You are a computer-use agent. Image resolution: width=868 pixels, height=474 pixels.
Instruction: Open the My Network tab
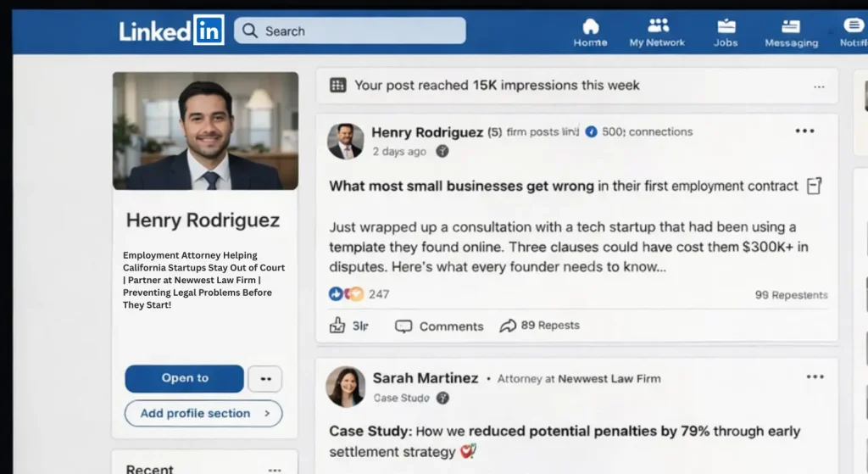(657, 33)
